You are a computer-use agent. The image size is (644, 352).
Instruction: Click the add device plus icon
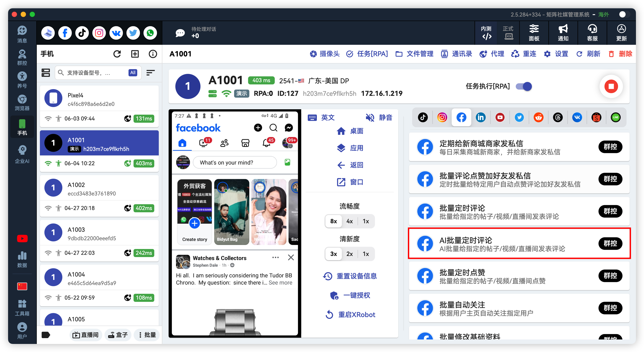135,54
